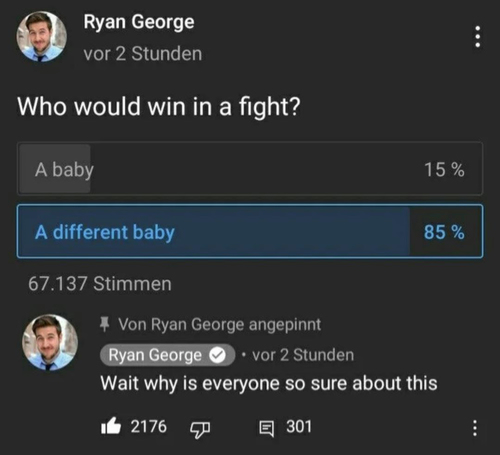Open the Ryan George channel name at top
Viewport: 500px width, 455px height.
point(139,23)
